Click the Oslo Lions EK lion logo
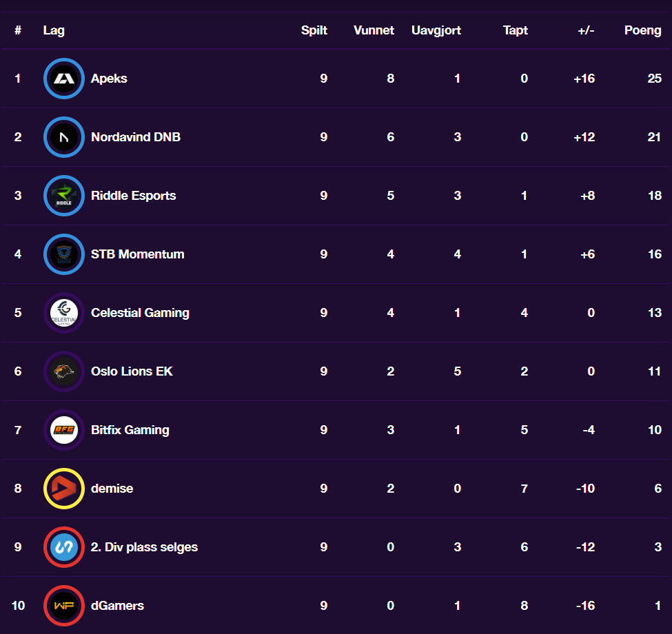 [64, 371]
